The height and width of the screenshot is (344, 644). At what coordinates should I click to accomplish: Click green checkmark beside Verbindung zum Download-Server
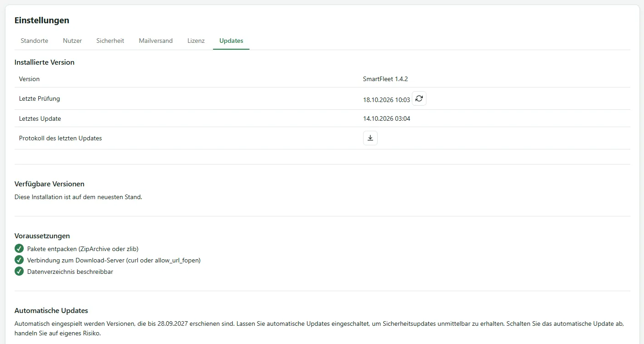pyautogui.click(x=19, y=260)
